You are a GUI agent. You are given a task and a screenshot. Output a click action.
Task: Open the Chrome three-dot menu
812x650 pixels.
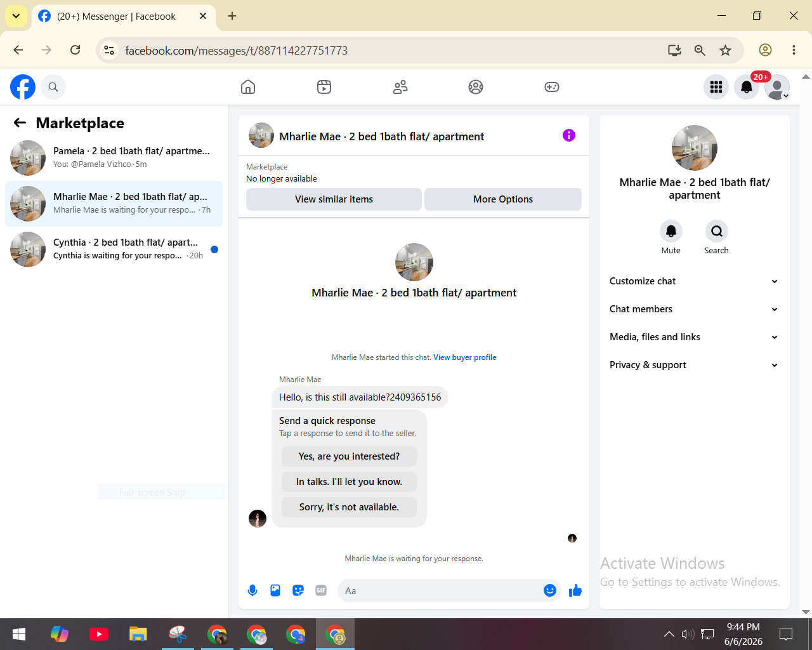point(794,50)
